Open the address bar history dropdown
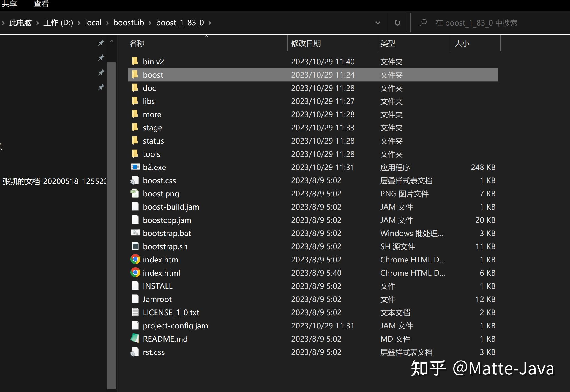 tap(378, 23)
